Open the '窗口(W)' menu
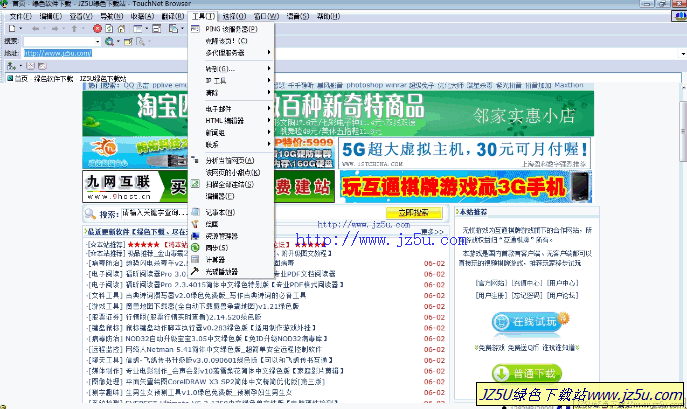The image size is (687, 409). pos(266,16)
